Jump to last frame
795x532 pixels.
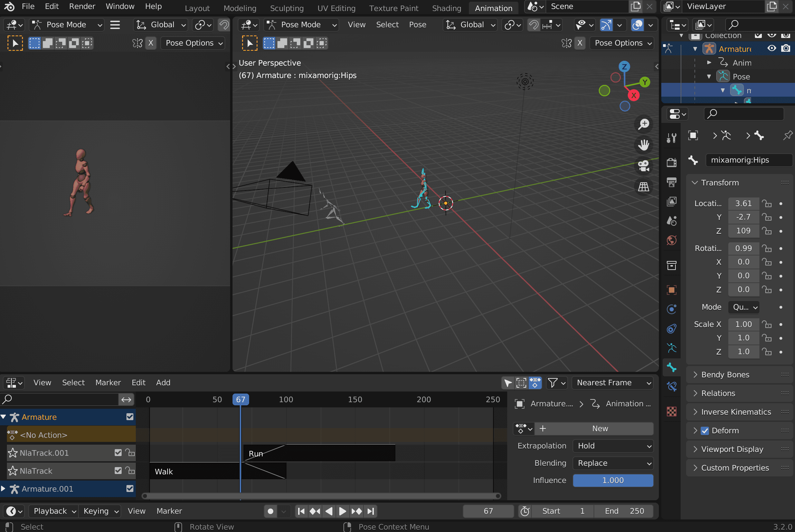pos(371,511)
